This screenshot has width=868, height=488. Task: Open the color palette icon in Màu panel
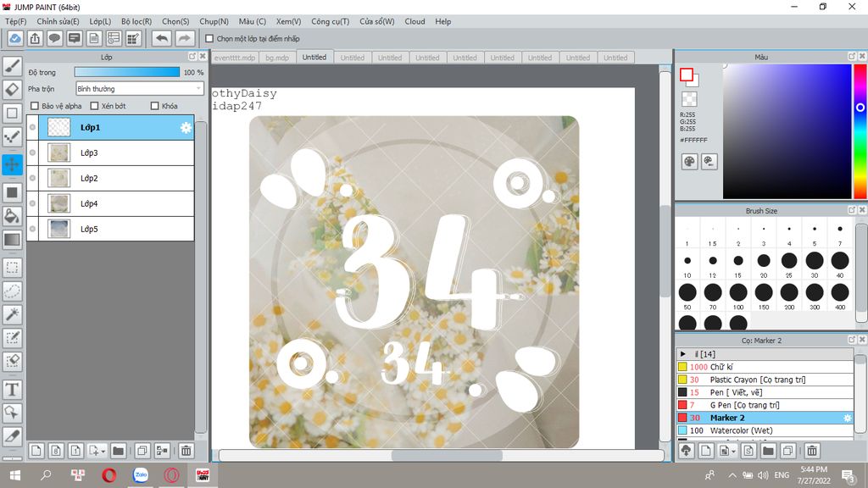pyautogui.click(x=689, y=162)
